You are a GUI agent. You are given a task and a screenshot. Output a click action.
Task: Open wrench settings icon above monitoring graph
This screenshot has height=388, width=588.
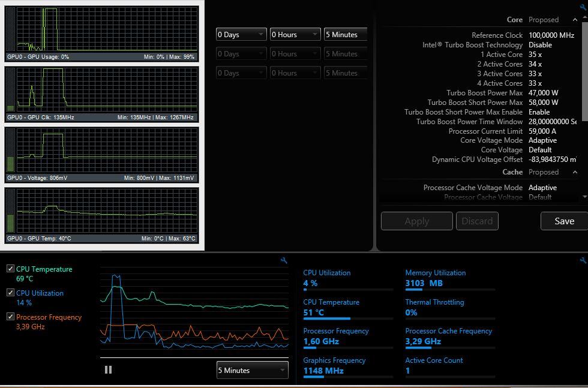point(284,260)
